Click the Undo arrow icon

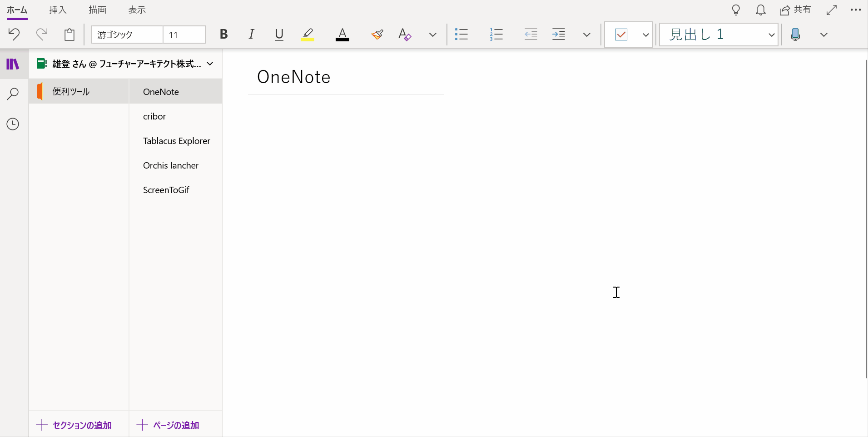[x=14, y=34]
